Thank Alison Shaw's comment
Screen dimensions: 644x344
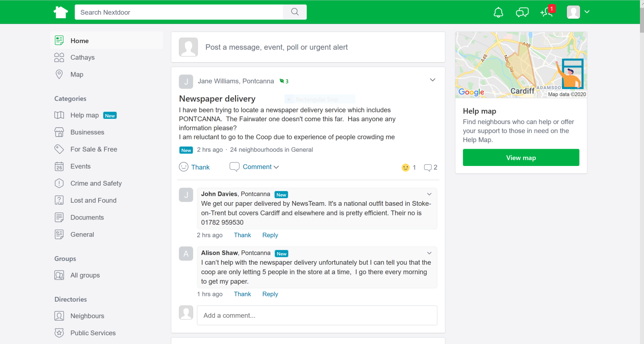click(242, 294)
